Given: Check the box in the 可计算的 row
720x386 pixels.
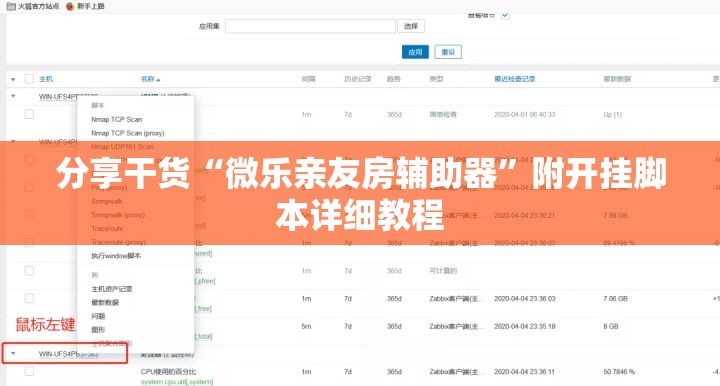Looking at the screenshot, I should [x=29, y=271].
